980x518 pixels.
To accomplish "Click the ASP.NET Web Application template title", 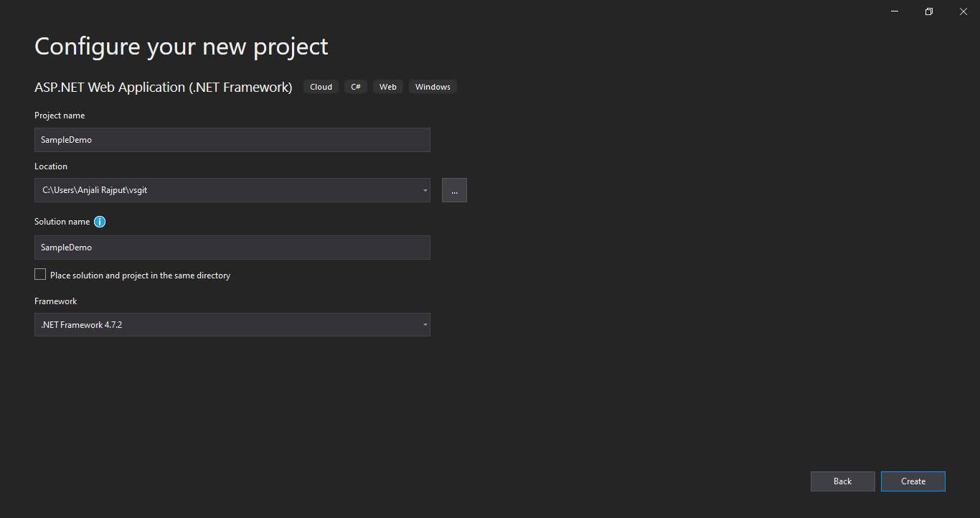I will tap(164, 87).
